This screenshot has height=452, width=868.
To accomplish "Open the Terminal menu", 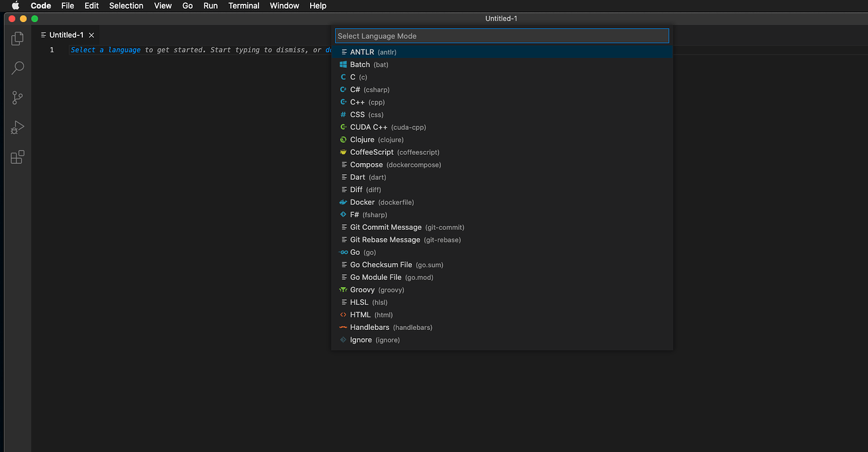I will pos(244,6).
